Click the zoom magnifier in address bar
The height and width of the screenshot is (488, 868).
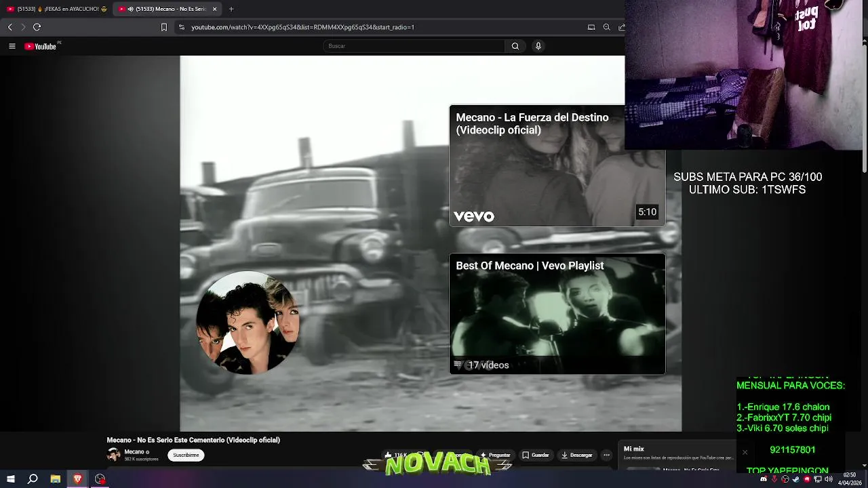pyautogui.click(x=606, y=27)
